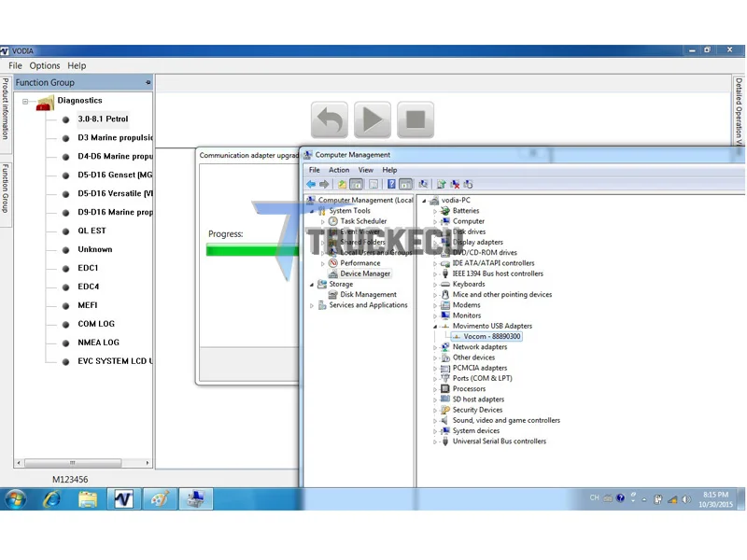
Task: Select D3 Marine propulsion diagnostics item
Action: [x=115, y=137]
